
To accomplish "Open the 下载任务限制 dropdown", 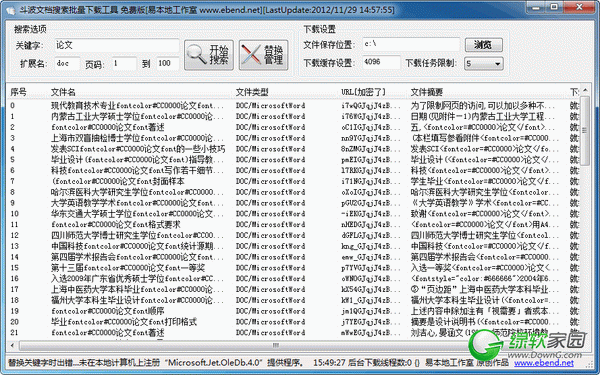I will [x=484, y=64].
